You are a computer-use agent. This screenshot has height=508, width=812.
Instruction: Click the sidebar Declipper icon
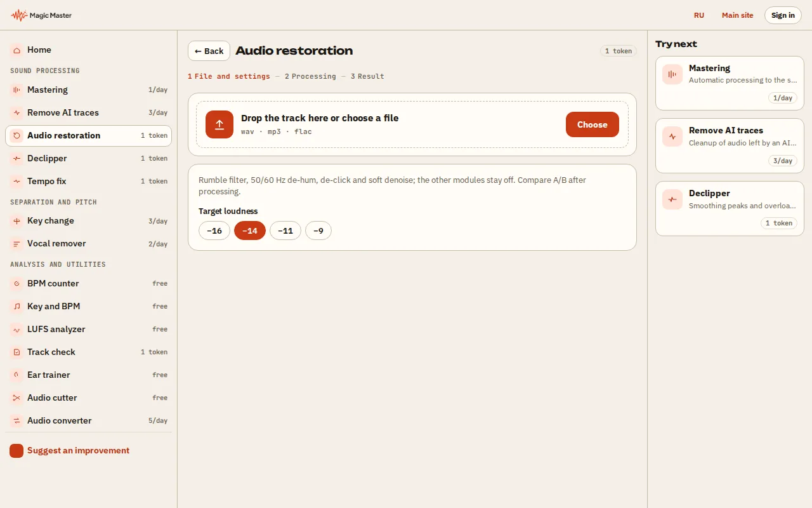16,159
